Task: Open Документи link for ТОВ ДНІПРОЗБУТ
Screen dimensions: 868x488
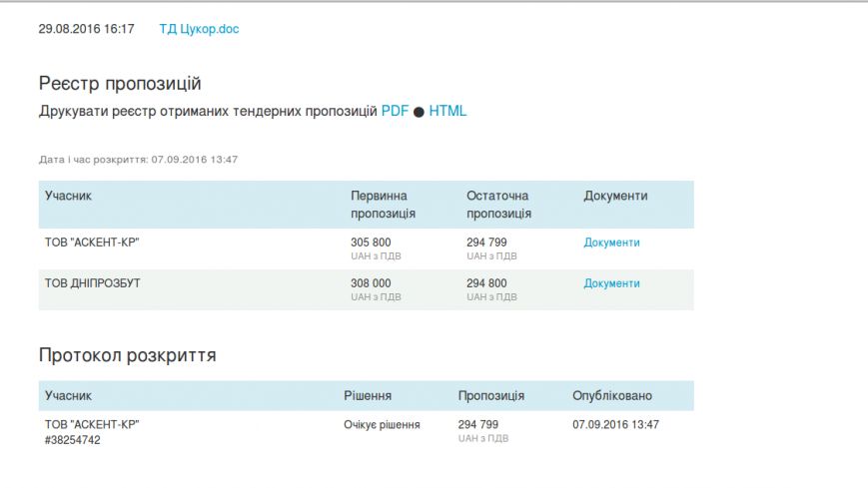Action: pos(611,283)
